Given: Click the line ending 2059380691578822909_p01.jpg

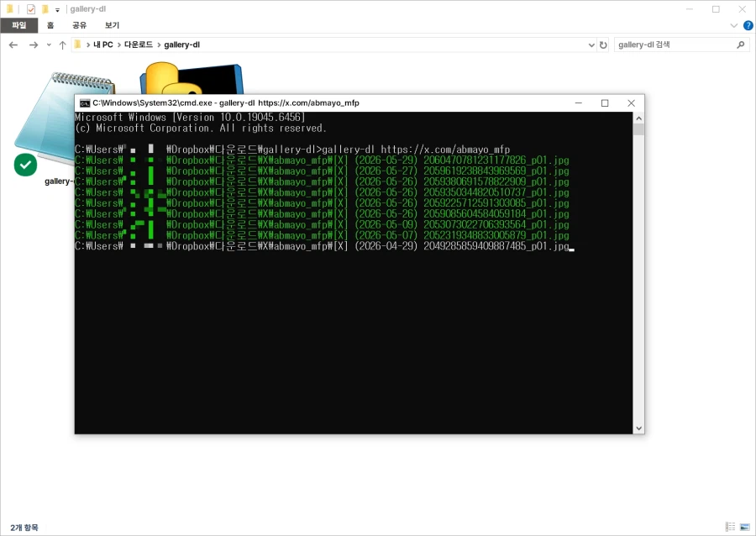Looking at the screenshot, I should point(322,181).
